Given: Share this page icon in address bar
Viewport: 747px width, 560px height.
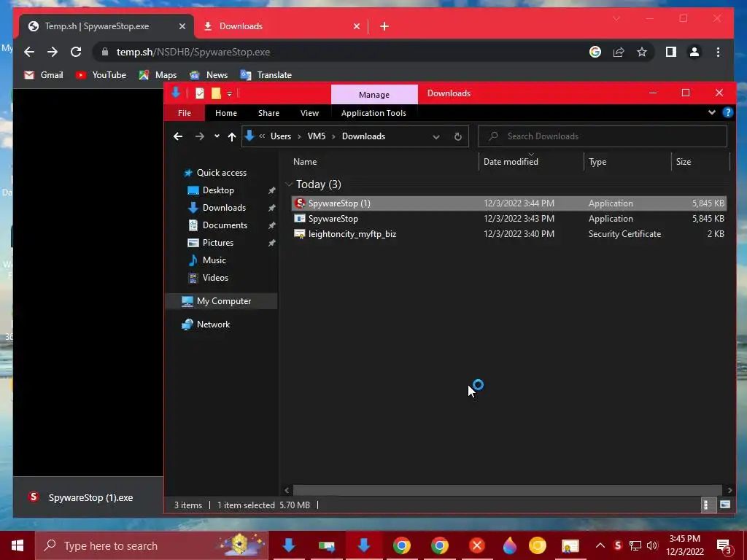Looking at the screenshot, I should coord(619,52).
